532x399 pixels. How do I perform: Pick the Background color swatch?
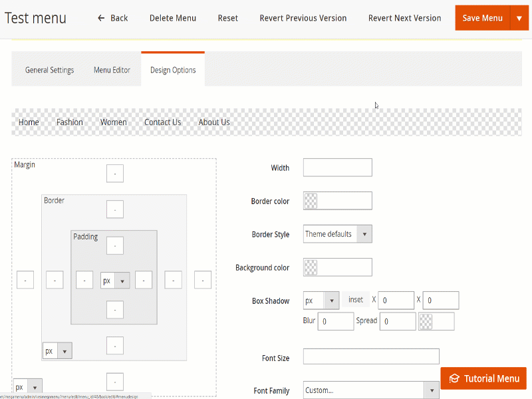311,267
